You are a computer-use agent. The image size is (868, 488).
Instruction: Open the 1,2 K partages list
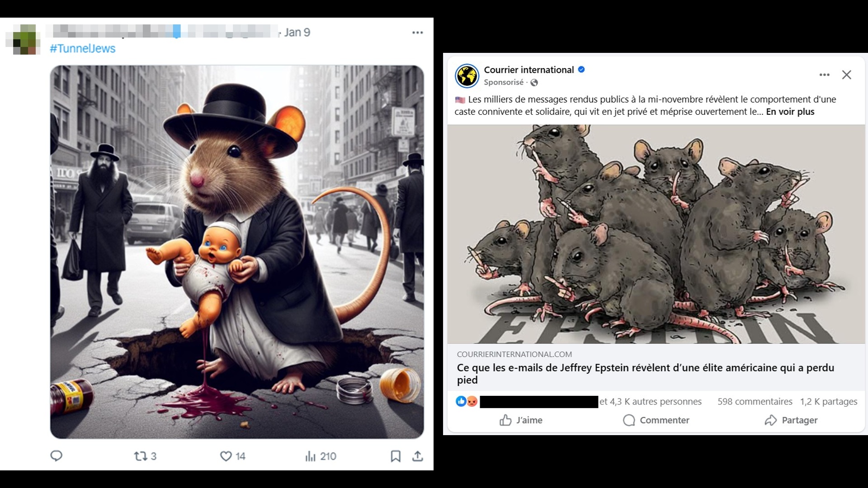click(828, 402)
